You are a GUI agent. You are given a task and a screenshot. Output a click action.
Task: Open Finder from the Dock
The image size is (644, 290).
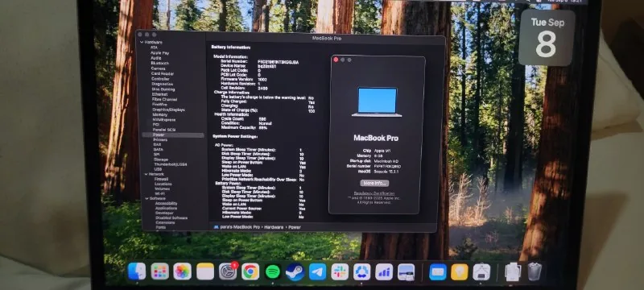tap(137, 271)
